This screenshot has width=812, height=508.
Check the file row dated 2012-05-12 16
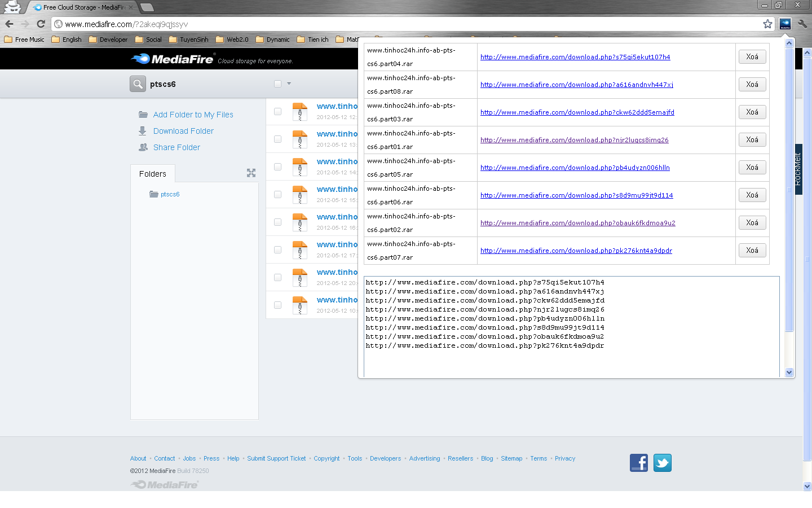pyautogui.click(x=277, y=222)
